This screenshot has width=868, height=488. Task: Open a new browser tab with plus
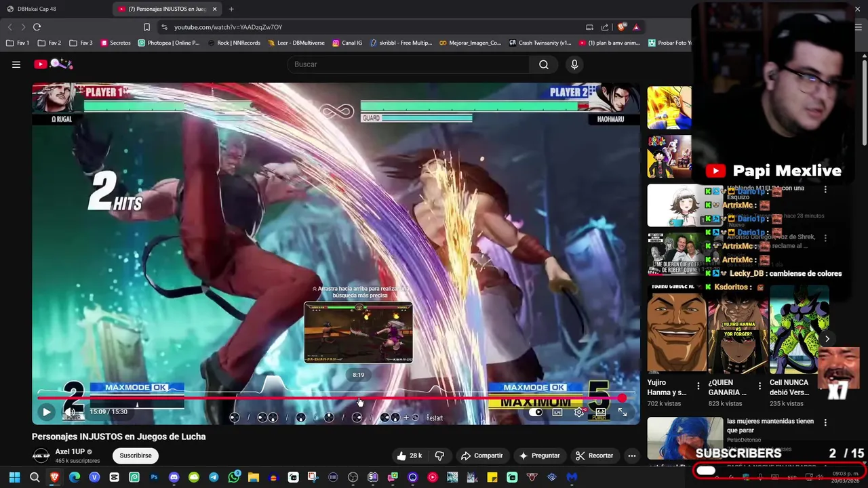pyautogui.click(x=231, y=9)
